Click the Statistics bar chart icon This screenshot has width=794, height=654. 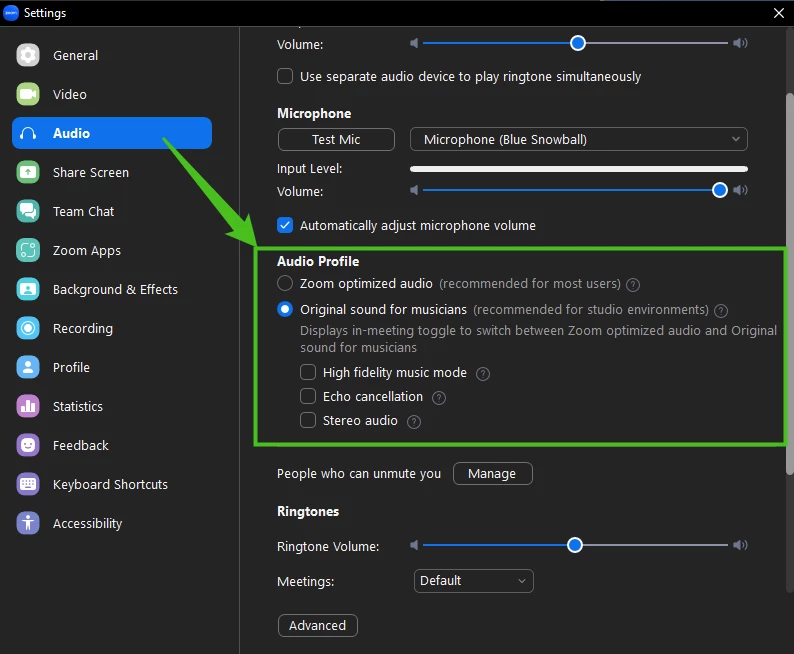(28, 406)
